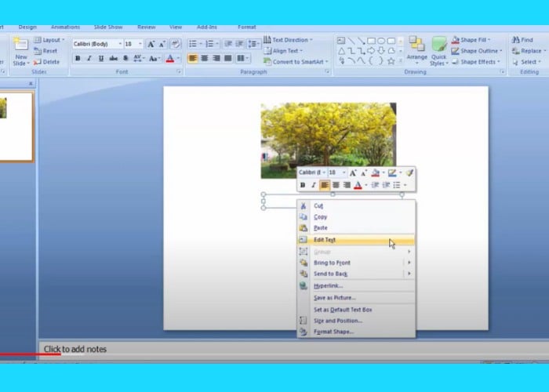This screenshot has width=549, height=392.
Task: Open the Text Direction dropdown
Action: point(288,40)
